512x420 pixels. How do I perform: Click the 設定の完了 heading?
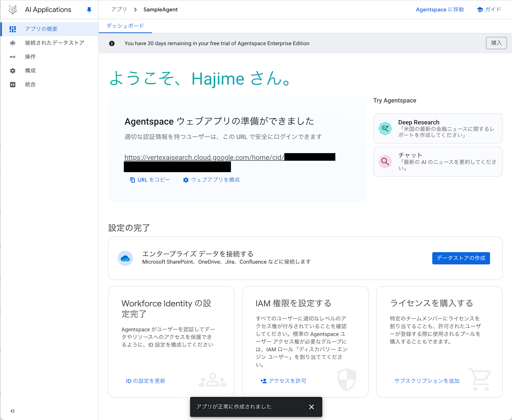129,228
